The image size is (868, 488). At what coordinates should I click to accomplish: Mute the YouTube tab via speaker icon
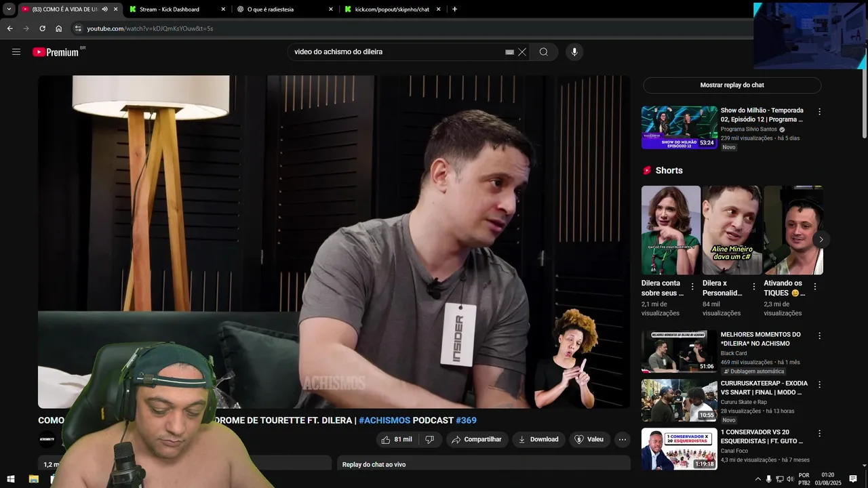click(x=104, y=9)
